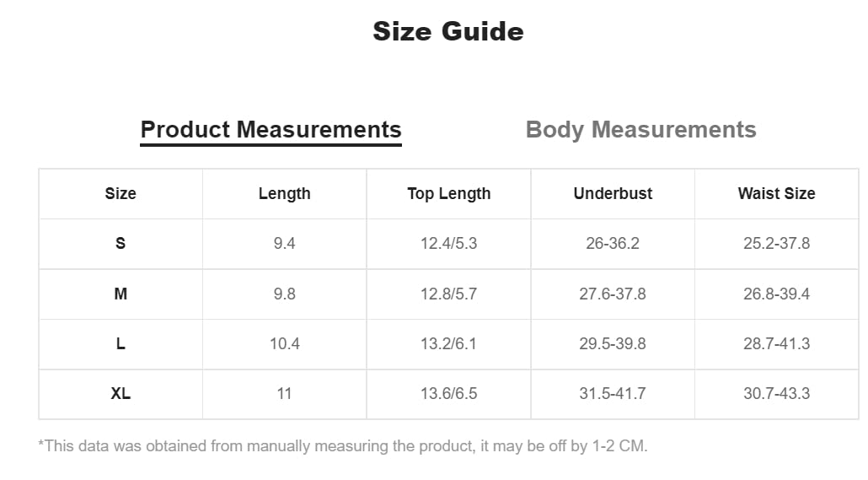The height and width of the screenshot is (480, 868).
Task: Select the L size row label
Action: [x=121, y=343]
